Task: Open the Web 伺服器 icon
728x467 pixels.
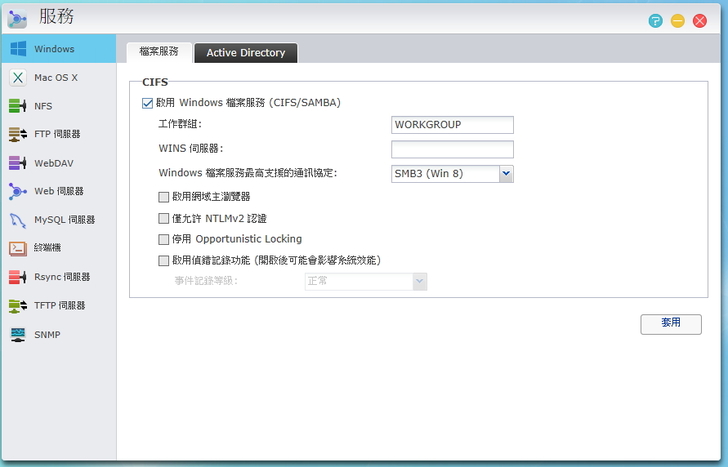Action: click(x=18, y=191)
